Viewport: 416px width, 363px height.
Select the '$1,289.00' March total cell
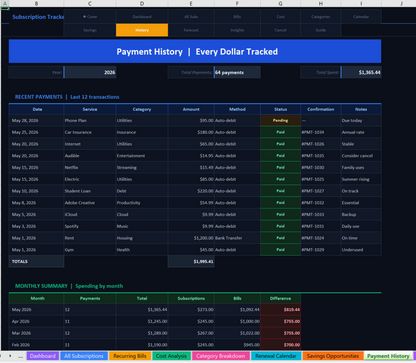[x=142, y=333]
